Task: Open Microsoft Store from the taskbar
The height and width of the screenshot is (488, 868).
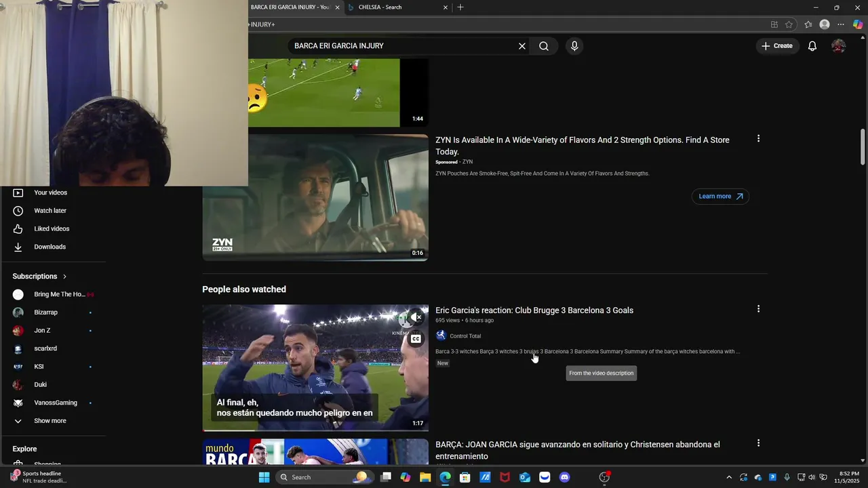Action: coord(465,477)
